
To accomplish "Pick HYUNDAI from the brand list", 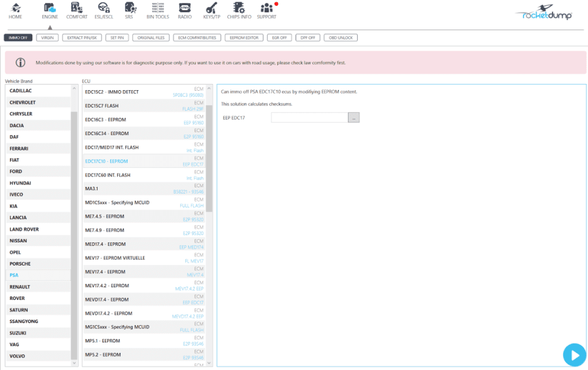I will click(38, 183).
